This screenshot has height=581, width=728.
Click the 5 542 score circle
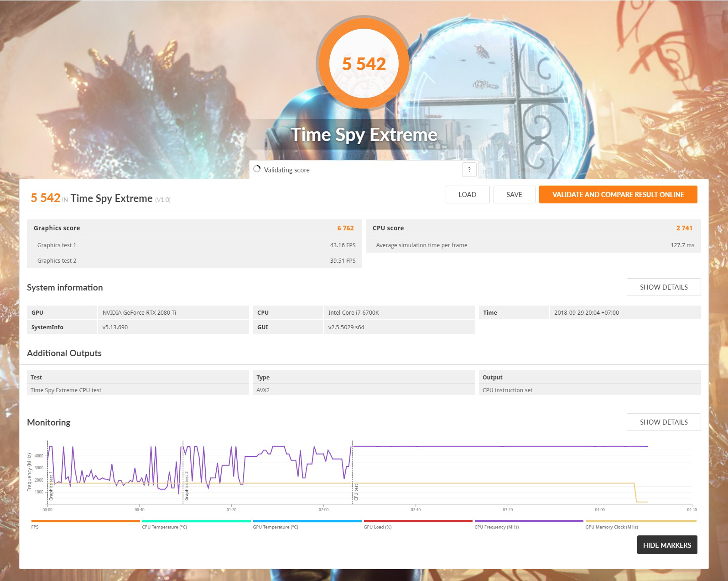pos(364,63)
